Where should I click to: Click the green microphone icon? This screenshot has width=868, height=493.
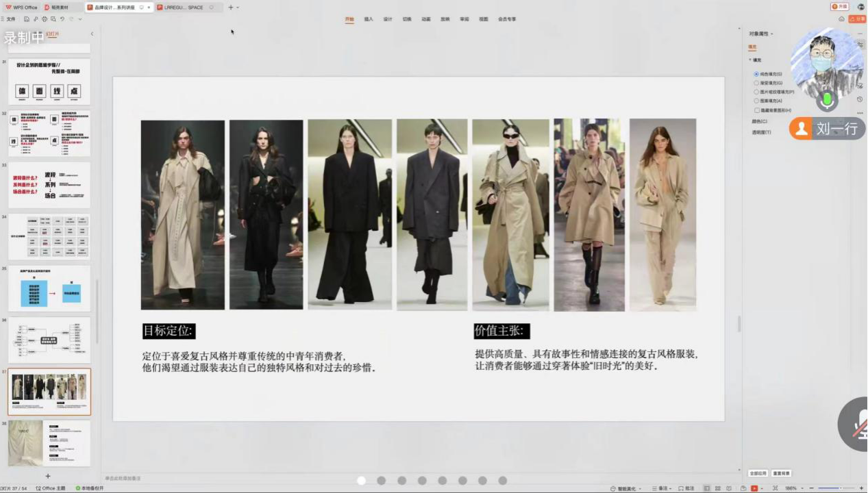coord(827,100)
